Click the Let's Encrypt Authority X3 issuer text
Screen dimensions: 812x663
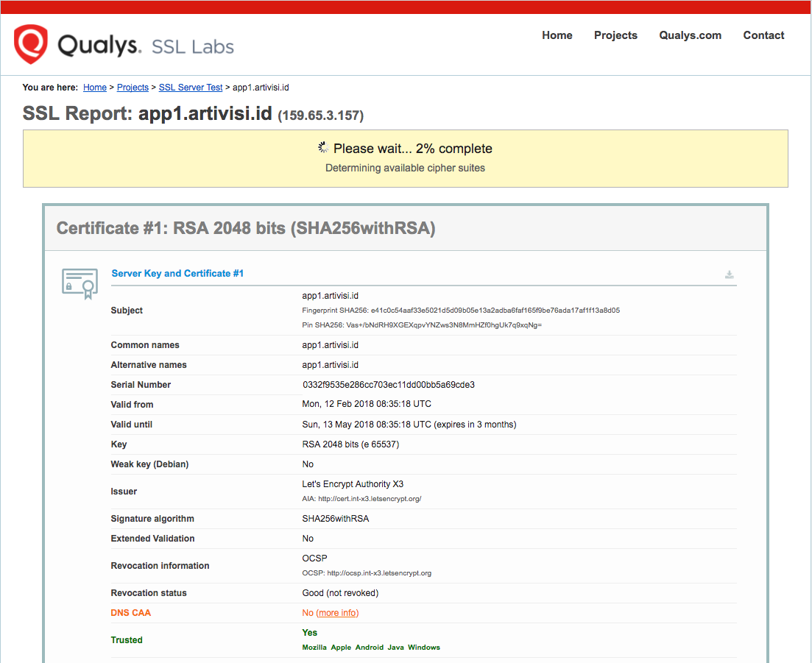[353, 484]
